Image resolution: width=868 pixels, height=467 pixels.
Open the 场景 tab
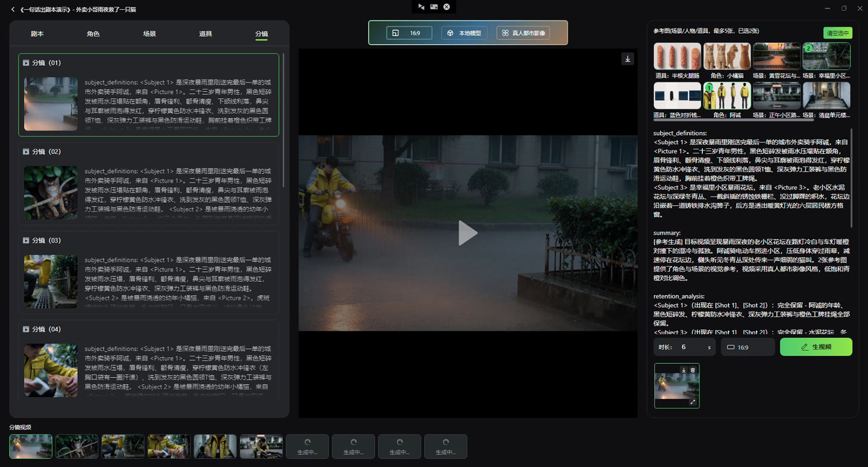(x=149, y=34)
